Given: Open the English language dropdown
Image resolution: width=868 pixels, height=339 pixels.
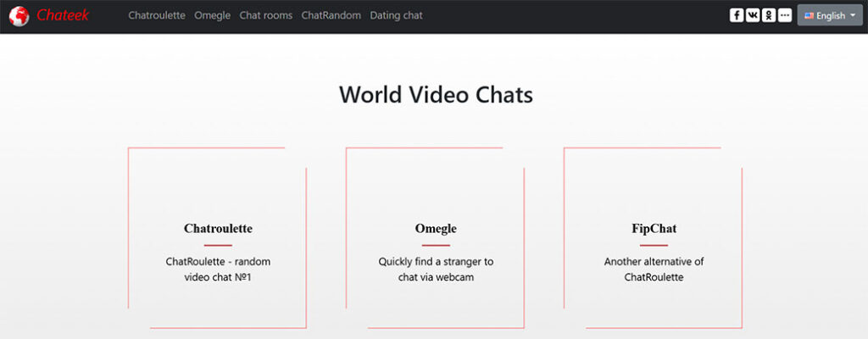Looking at the screenshot, I should (x=830, y=15).
